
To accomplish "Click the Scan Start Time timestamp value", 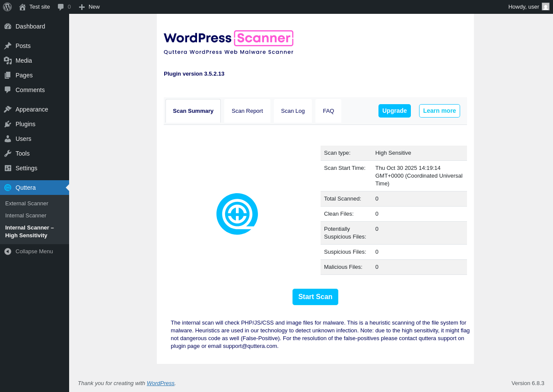I will pos(419,176).
